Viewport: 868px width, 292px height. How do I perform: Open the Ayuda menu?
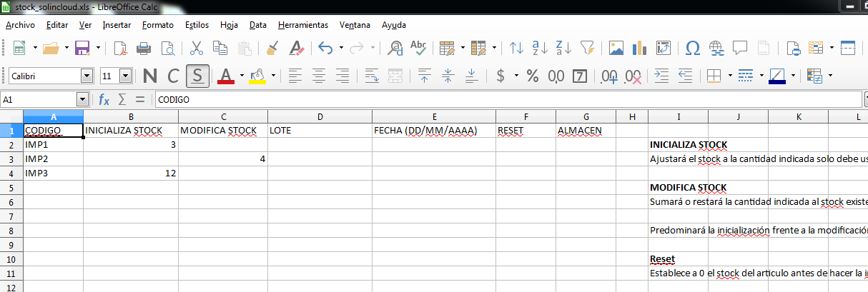point(394,24)
